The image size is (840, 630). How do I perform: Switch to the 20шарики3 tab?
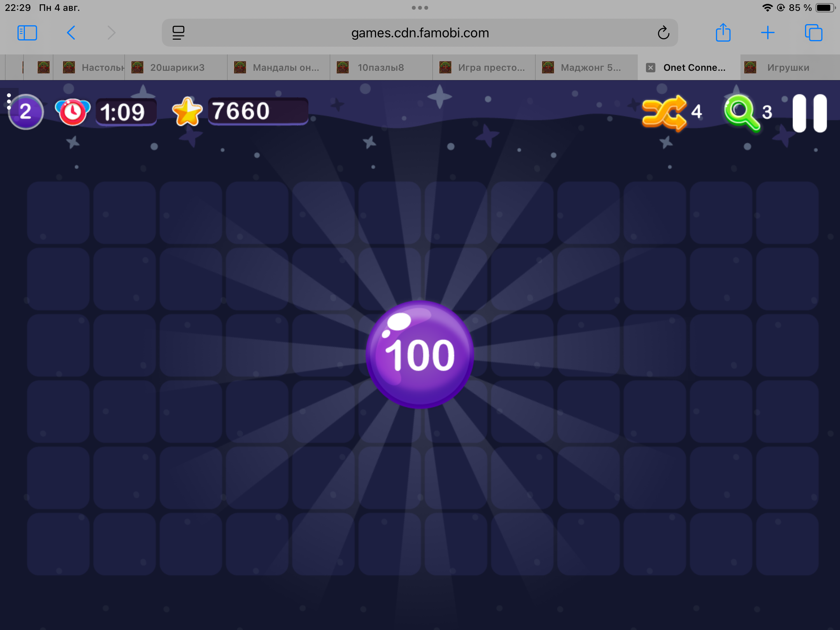176,68
